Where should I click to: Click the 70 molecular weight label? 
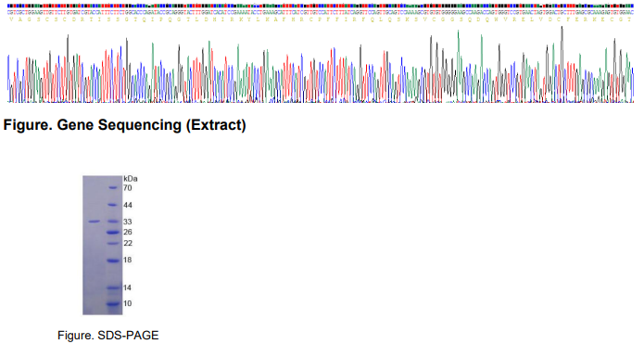128,188
